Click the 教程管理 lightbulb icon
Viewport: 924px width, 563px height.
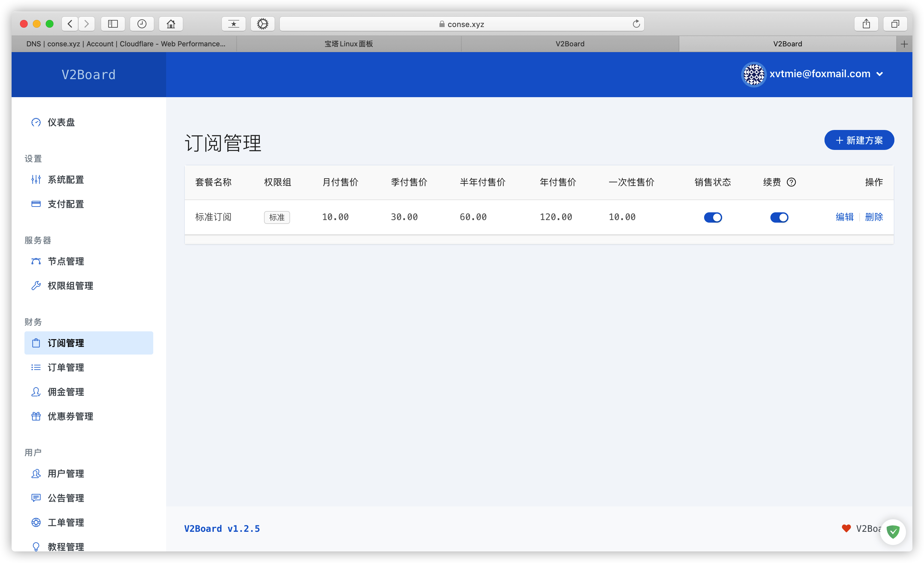tap(36, 547)
